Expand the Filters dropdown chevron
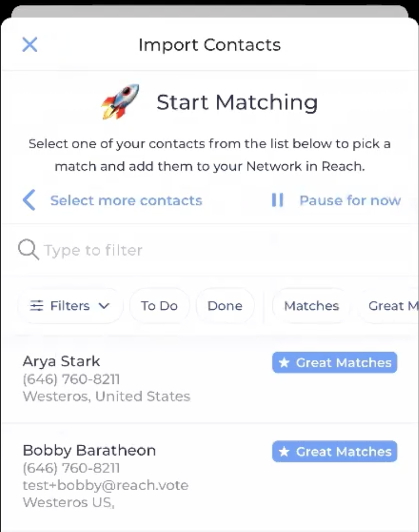This screenshot has height=532, width=419. [x=104, y=306]
